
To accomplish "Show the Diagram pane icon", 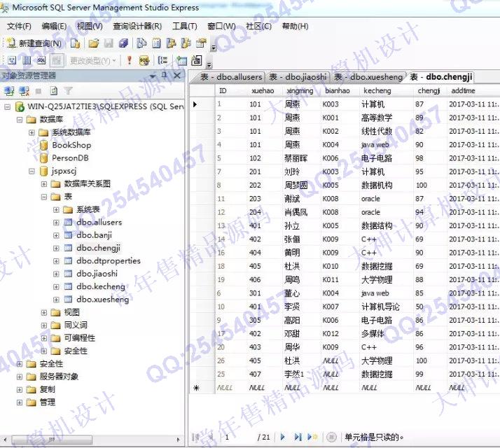I will click(12, 60).
